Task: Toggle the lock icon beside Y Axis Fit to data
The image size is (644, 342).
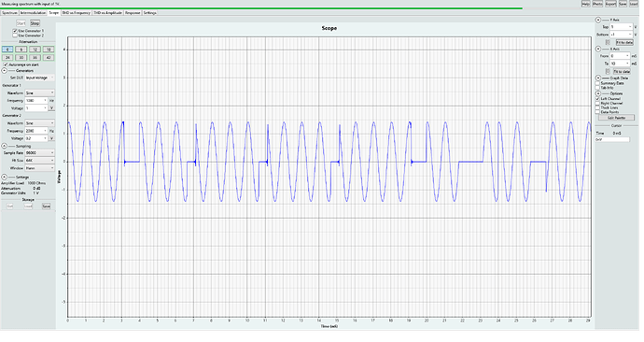Action: [609, 42]
